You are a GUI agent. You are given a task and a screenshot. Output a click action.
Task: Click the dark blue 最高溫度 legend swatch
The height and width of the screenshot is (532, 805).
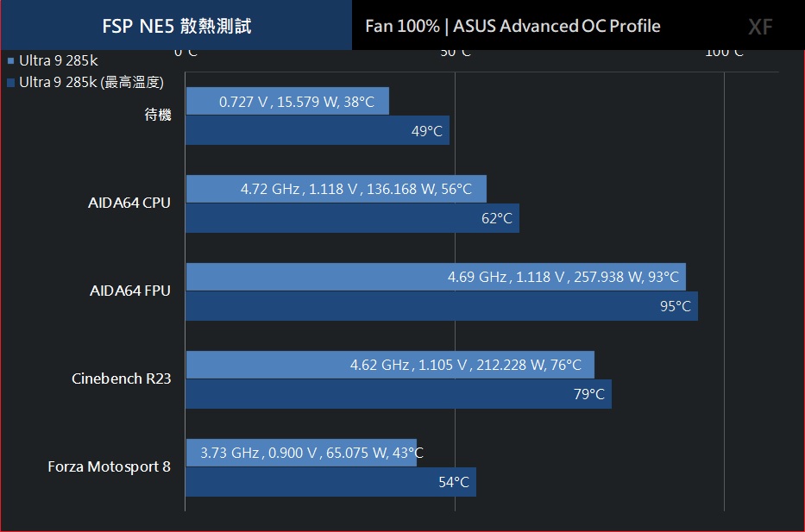(x=10, y=83)
